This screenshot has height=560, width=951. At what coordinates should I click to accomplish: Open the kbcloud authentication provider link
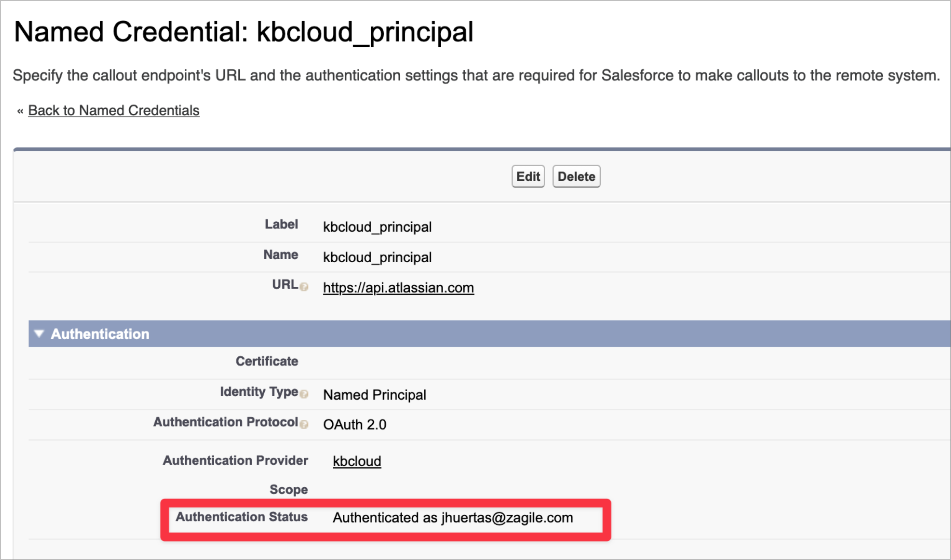point(357,461)
